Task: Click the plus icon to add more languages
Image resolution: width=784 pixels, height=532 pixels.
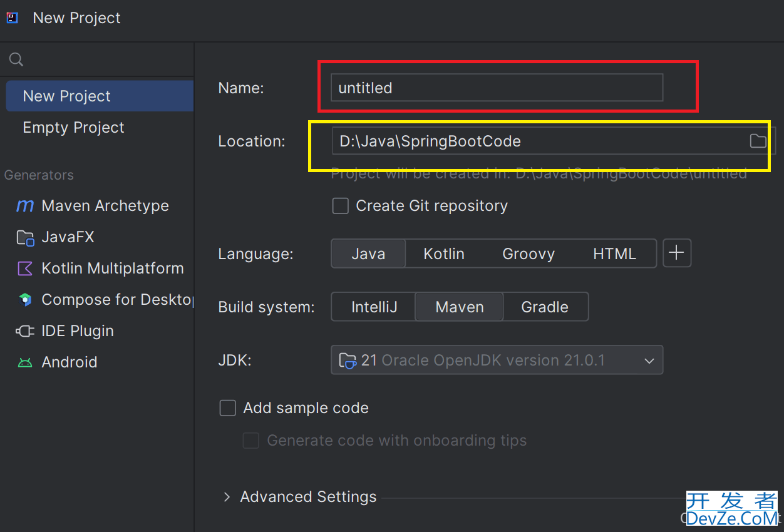Action: point(676,253)
